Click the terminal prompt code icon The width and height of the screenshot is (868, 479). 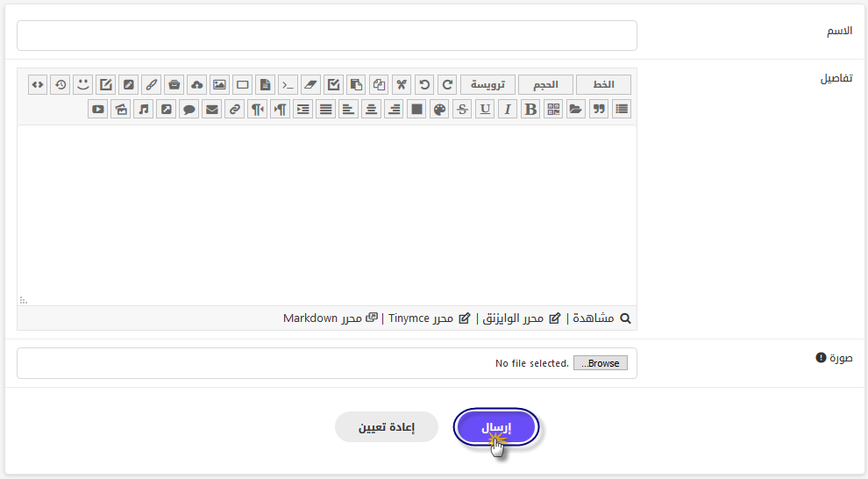tap(288, 85)
